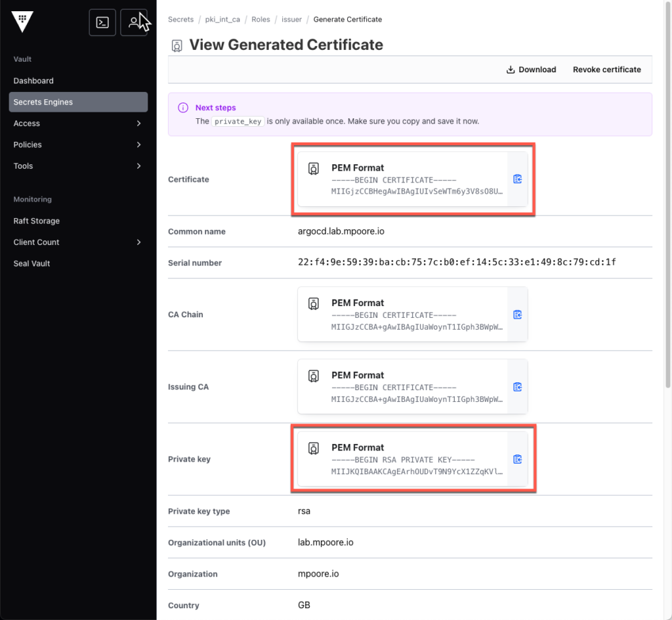This screenshot has height=620, width=672.
Task: Open Raft Storage from the sidebar
Action: pyautogui.click(x=38, y=221)
